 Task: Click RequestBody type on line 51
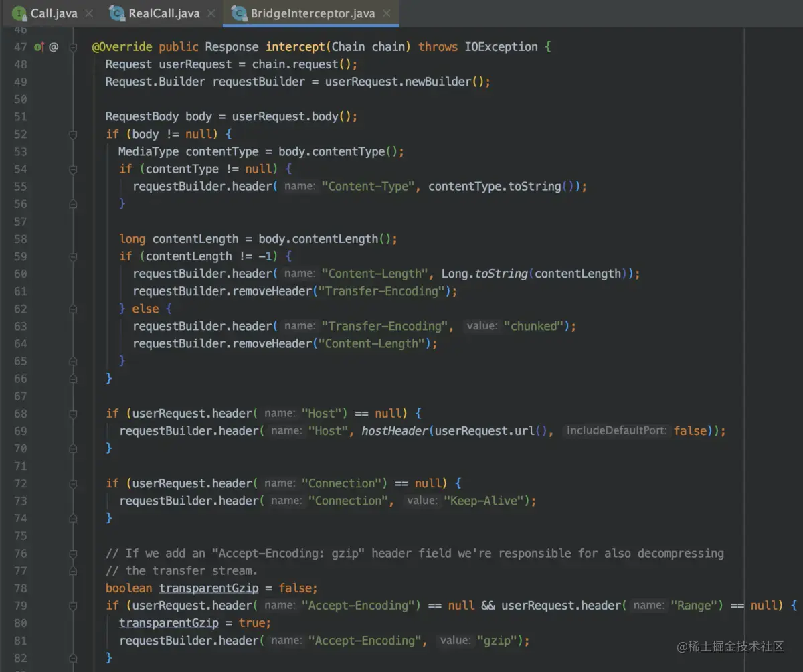pyautogui.click(x=142, y=116)
